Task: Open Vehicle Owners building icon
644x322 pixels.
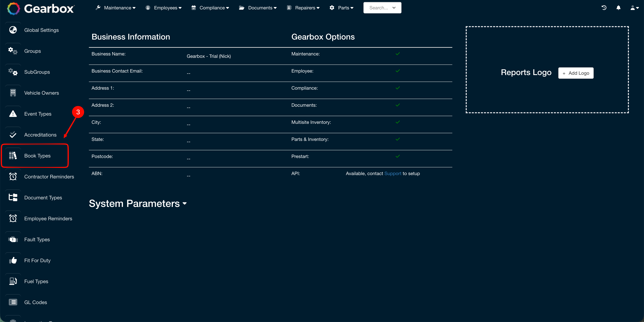Action: click(x=13, y=93)
